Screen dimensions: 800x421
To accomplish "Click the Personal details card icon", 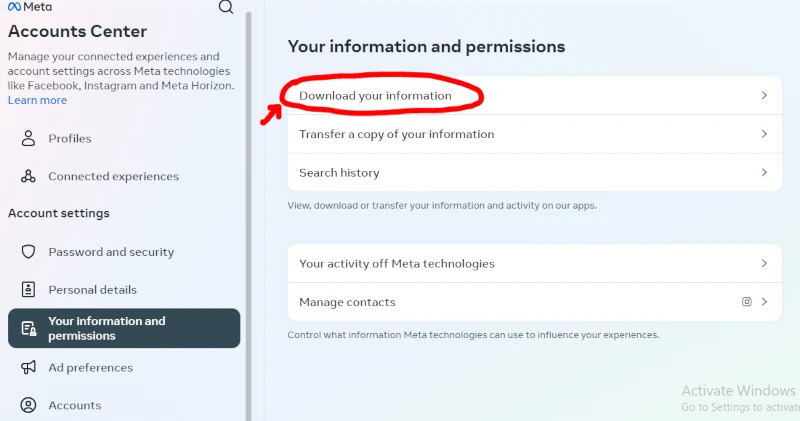I will pyautogui.click(x=29, y=290).
